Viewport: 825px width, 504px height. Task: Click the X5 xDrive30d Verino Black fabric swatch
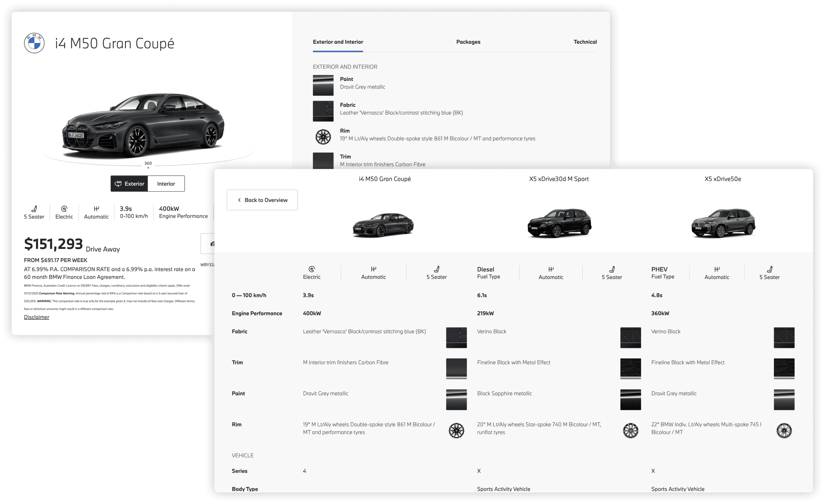pos(631,338)
